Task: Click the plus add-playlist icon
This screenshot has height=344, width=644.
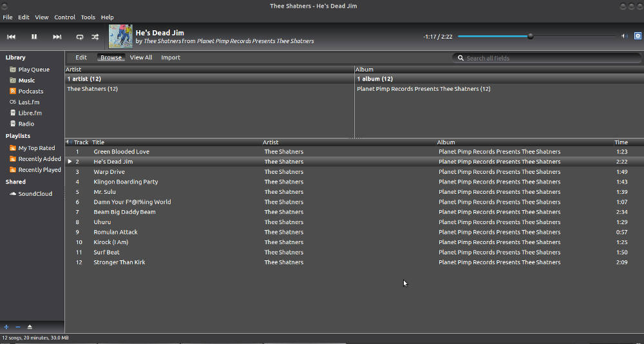Action: pyautogui.click(x=6, y=327)
